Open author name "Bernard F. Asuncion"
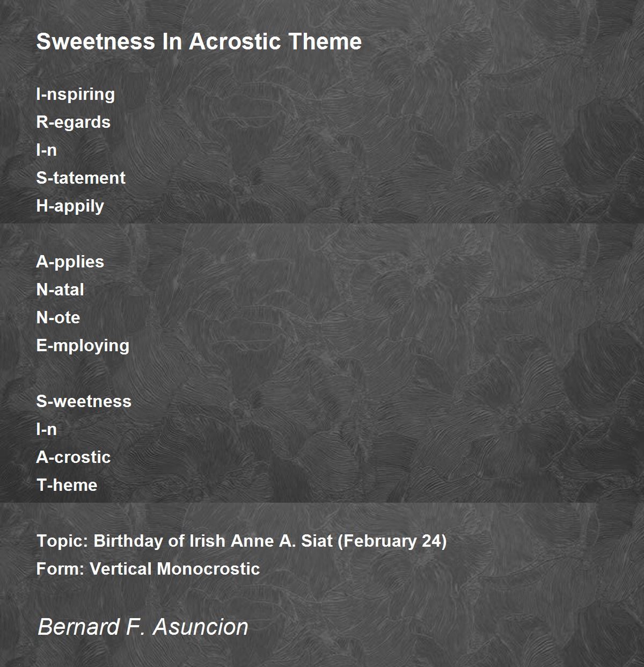Screen dimensions: 644x667 pyautogui.click(x=143, y=627)
